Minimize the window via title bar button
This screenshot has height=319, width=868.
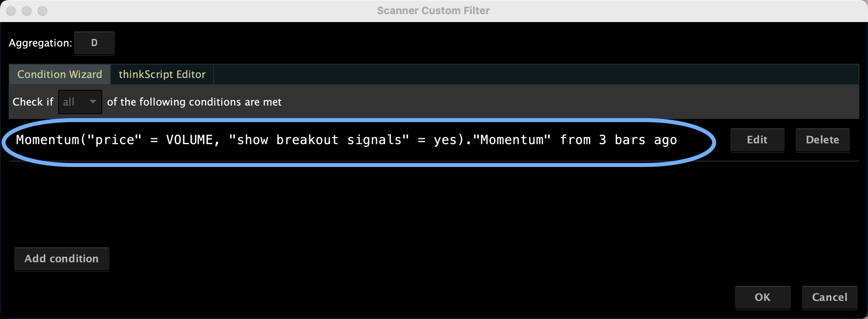[27, 11]
